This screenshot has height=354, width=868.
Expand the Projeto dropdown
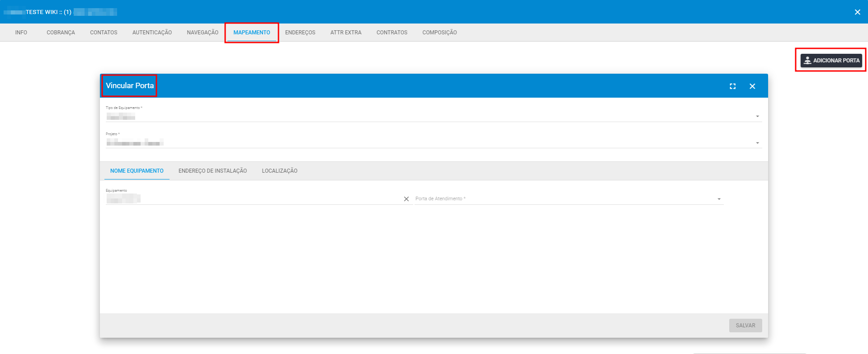tap(434, 142)
